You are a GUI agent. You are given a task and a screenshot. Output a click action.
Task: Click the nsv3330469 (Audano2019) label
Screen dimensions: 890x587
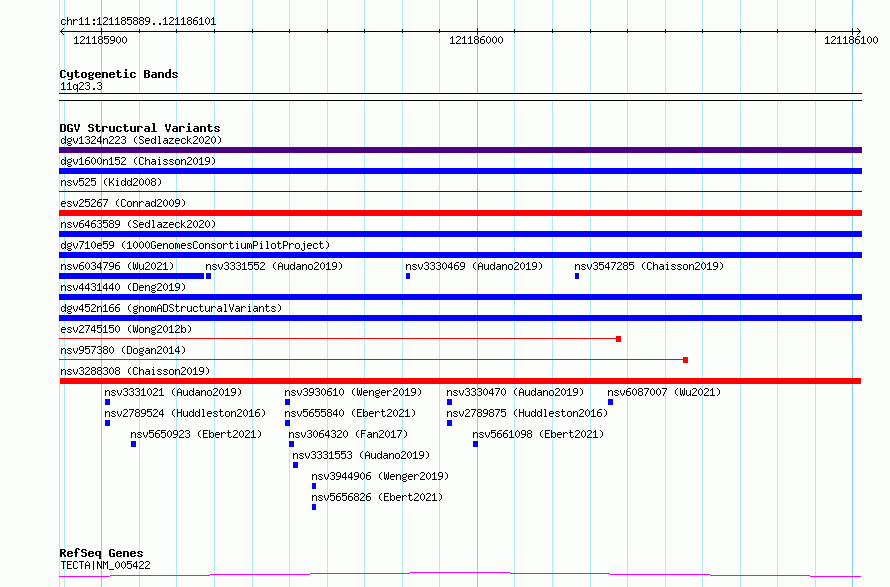pyautogui.click(x=474, y=266)
